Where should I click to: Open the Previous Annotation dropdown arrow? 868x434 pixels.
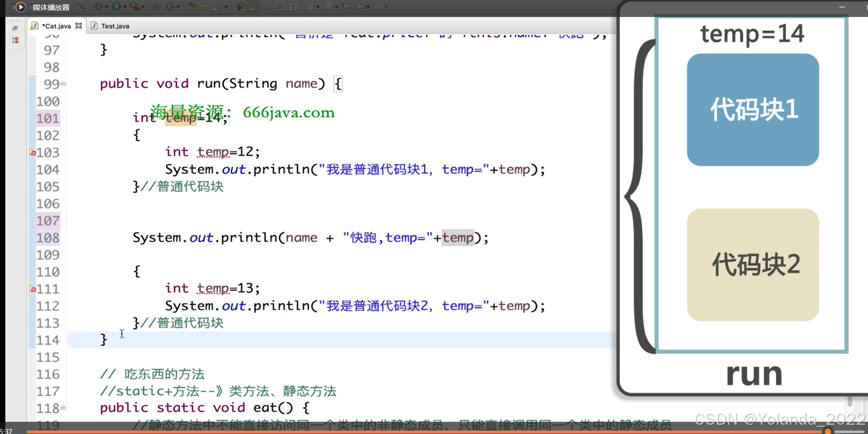click(x=336, y=7)
